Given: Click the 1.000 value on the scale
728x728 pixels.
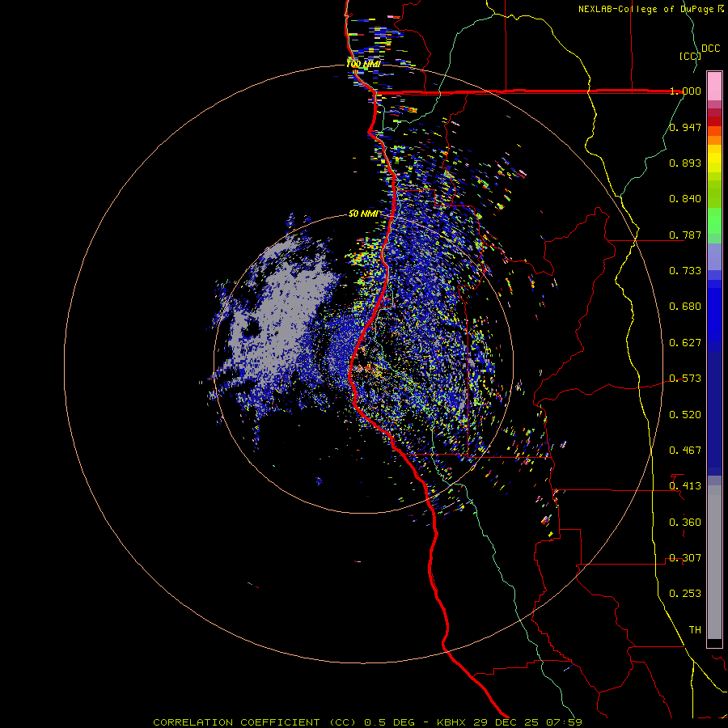Looking at the screenshot, I should [685, 91].
